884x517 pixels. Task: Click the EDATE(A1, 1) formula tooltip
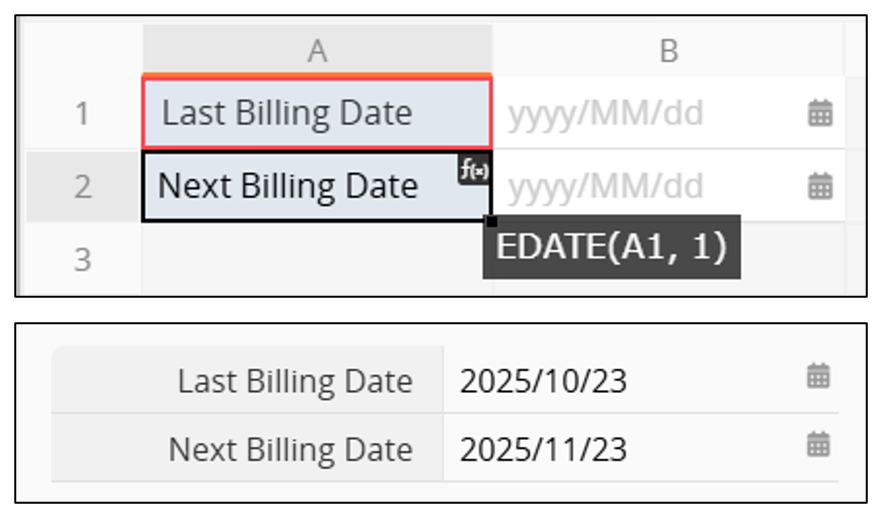pos(611,247)
